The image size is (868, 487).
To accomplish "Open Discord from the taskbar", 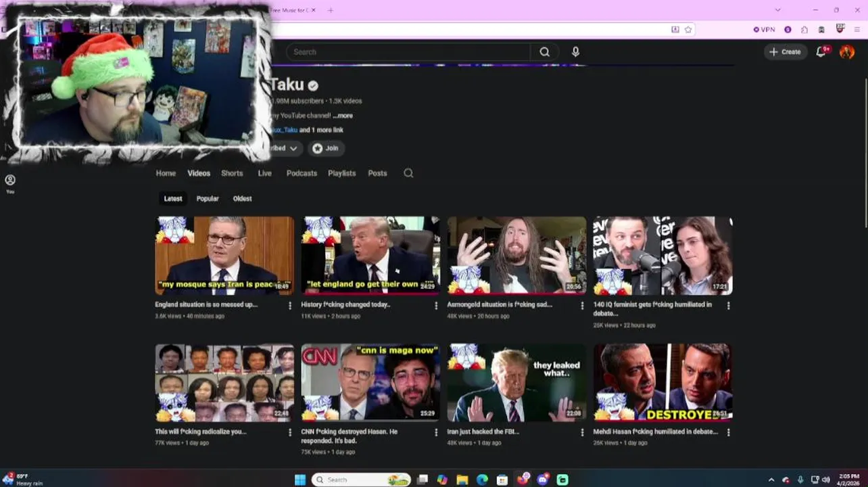I will (543, 480).
